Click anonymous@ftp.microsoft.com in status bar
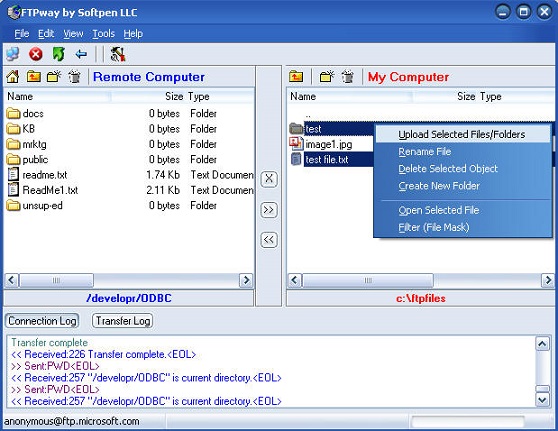 pos(72,421)
